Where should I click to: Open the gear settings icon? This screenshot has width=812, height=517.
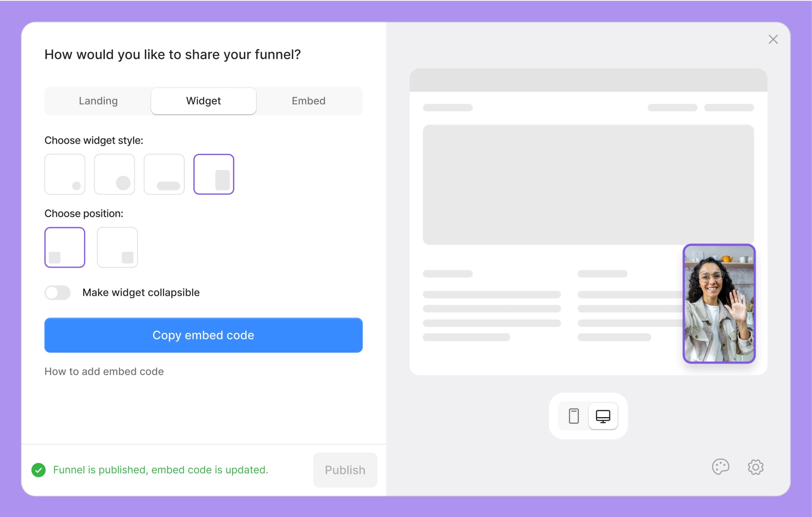point(755,467)
